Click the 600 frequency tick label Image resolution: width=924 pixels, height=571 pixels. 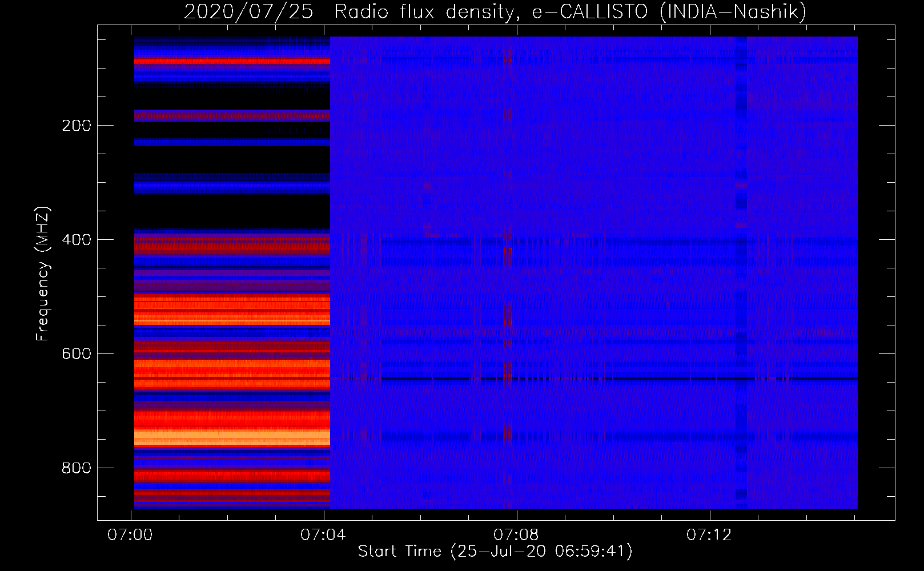pos(77,354)
